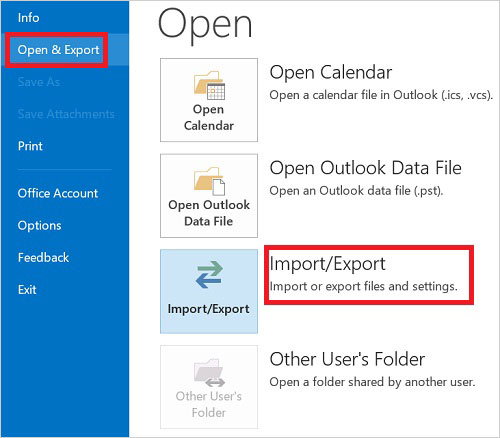500x438 pixels.
Task: Choose Save Attachments in backstage menu
Action: [66, 114]
